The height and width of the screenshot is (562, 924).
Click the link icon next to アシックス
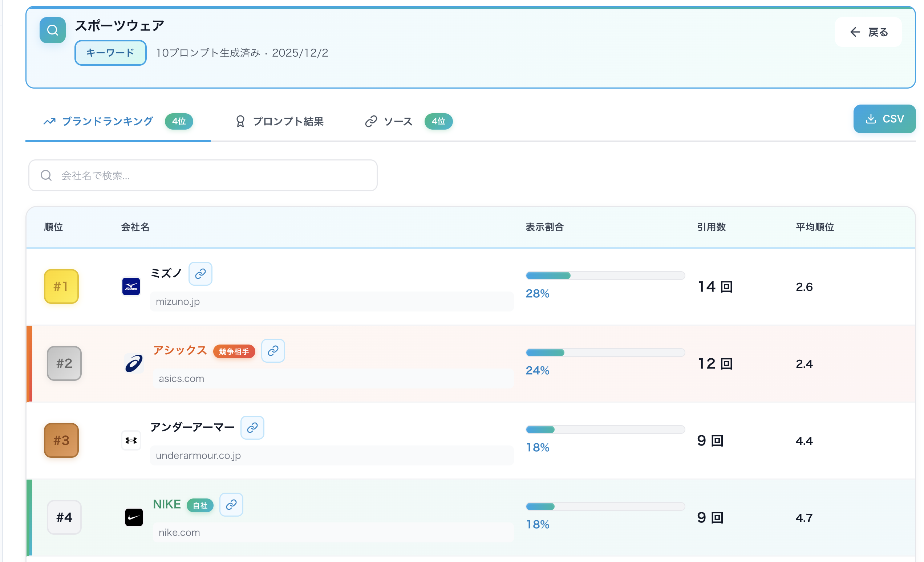273,351
